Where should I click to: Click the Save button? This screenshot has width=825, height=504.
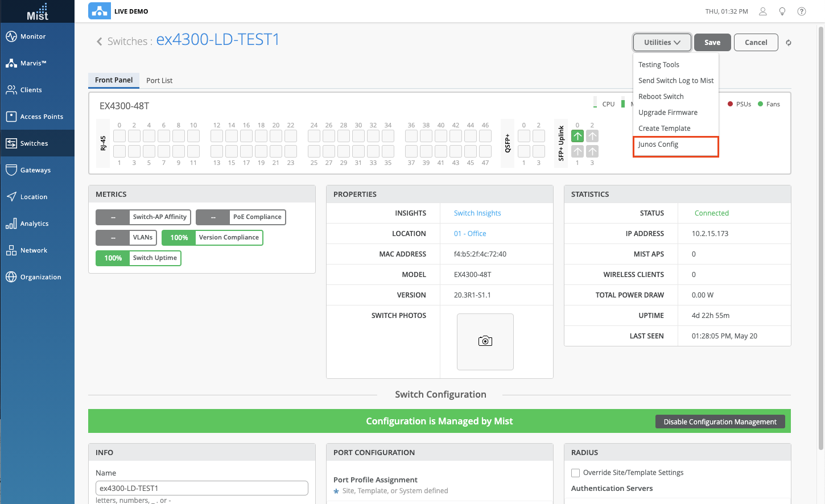[712, 42]
